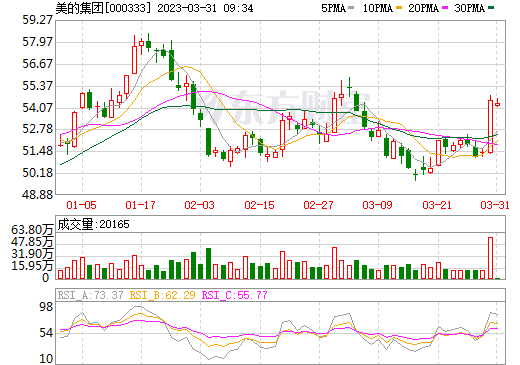Click the stock title 美的集团[000333]
520x365 pixels.
point(104,8)
